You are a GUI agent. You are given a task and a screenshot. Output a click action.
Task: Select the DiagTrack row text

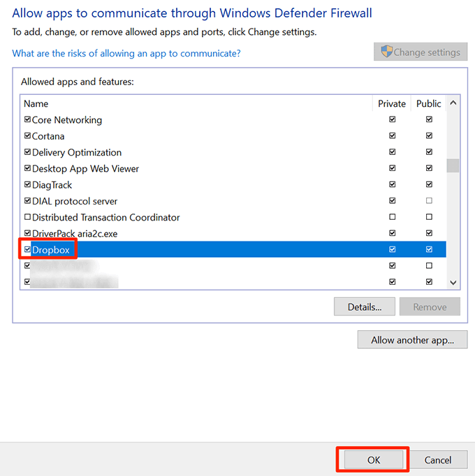[x=52, y=185]
